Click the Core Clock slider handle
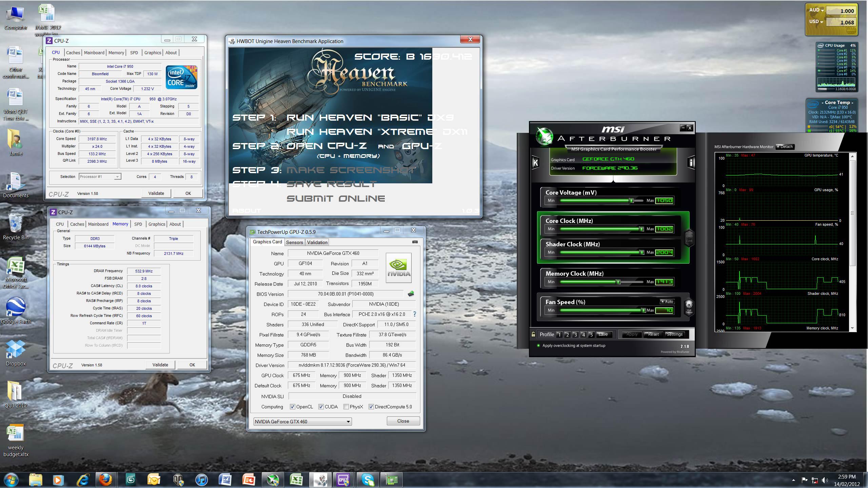This screenshot has width=868, height=488. (x=642, y=229)
